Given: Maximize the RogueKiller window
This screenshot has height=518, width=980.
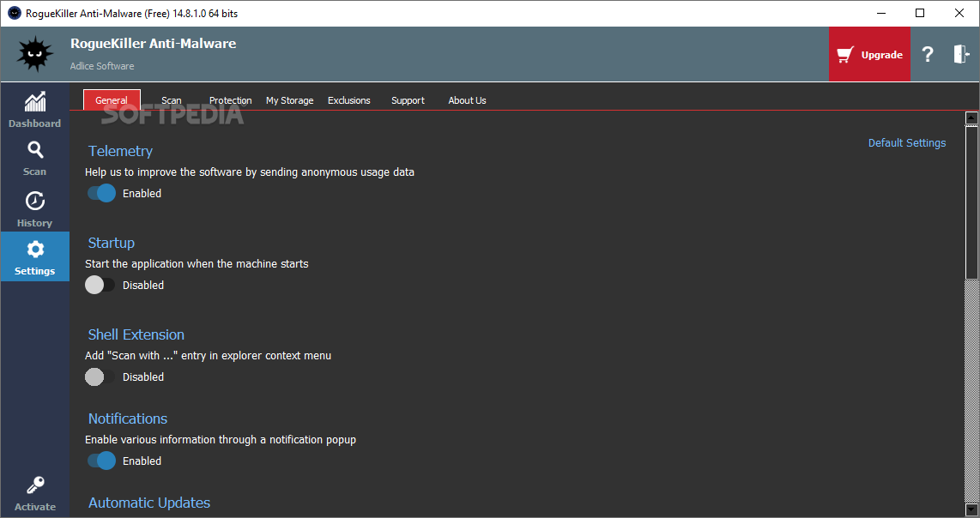Looking at the screenshot, I should pyautogui.click(x=920, y=13).
